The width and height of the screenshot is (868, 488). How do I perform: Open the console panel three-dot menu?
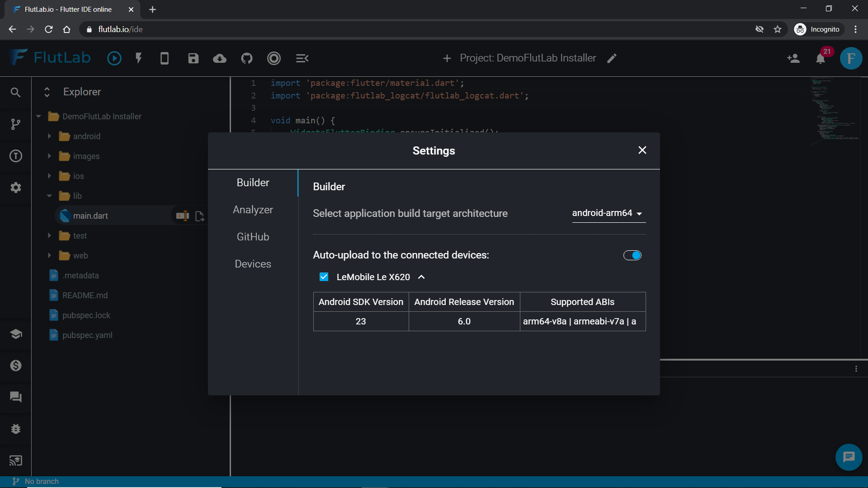(x=856, y=369)
